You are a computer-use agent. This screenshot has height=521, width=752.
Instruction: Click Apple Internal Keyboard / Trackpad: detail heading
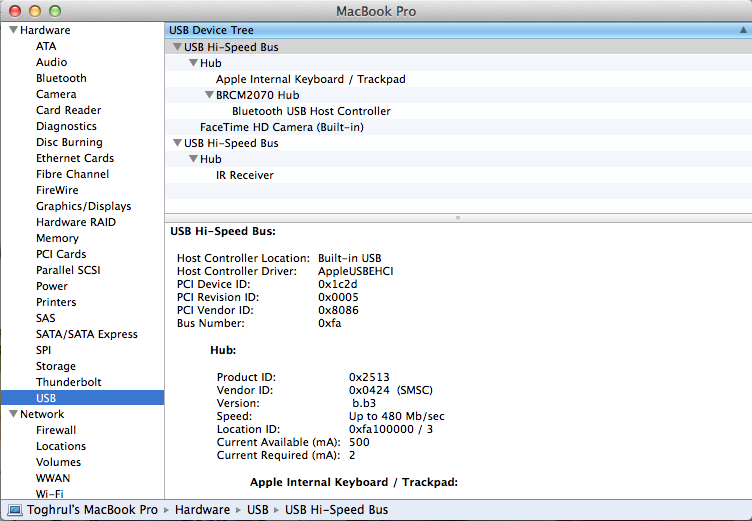pyautogui.click(x=354, y=482)
